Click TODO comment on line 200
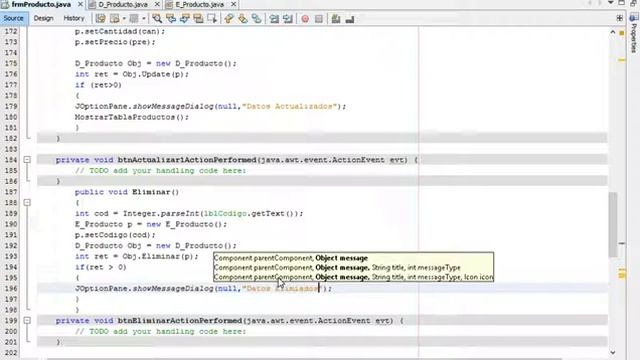Viewport: 640px width, 360px height. [160, 331]
